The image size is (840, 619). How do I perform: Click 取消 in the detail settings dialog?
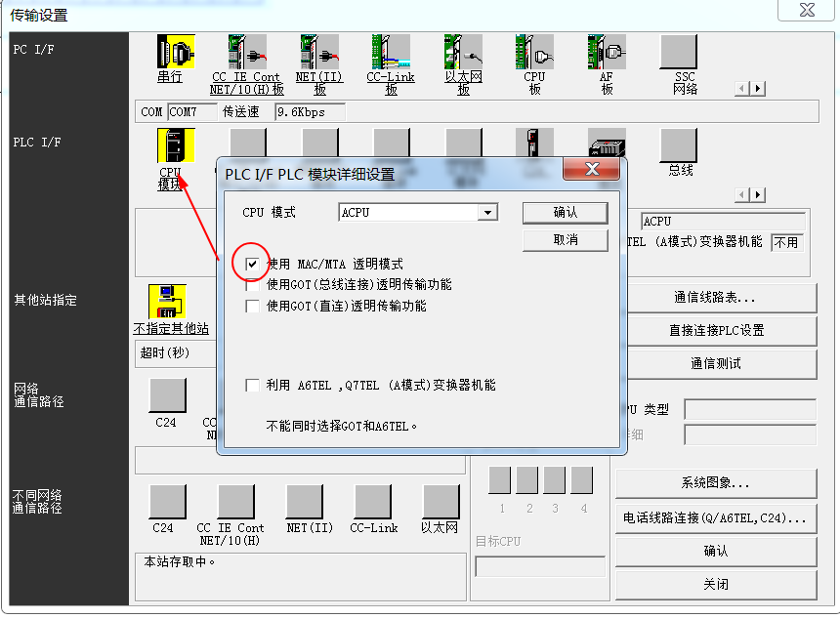tap(566, 240)
